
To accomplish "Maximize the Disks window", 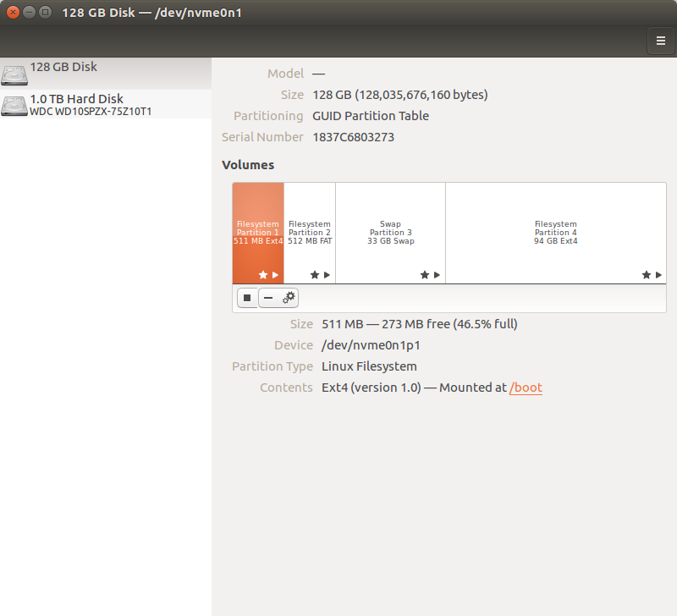I will click(45, 12).
